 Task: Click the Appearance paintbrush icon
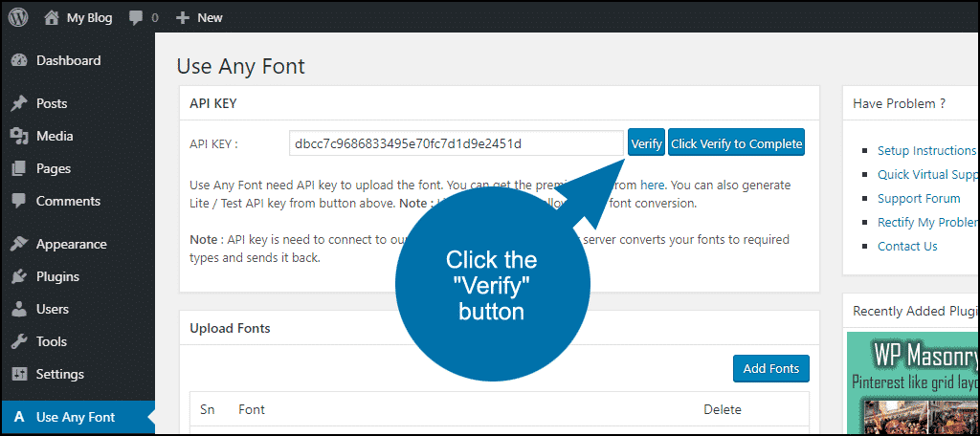(x=19, y=244)
